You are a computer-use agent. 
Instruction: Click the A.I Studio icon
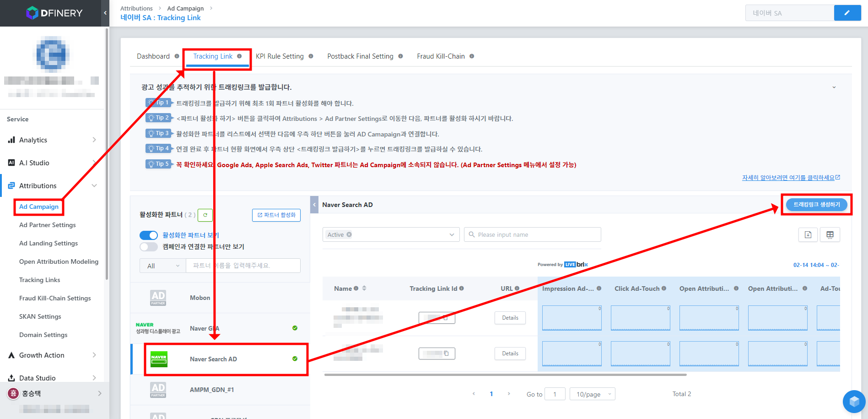(11, 163)
